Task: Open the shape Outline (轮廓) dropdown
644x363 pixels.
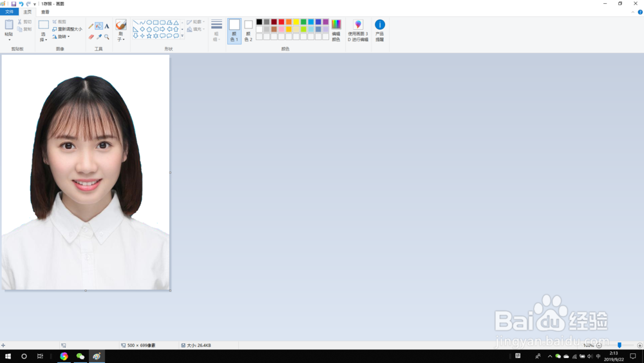Action: 196,22
